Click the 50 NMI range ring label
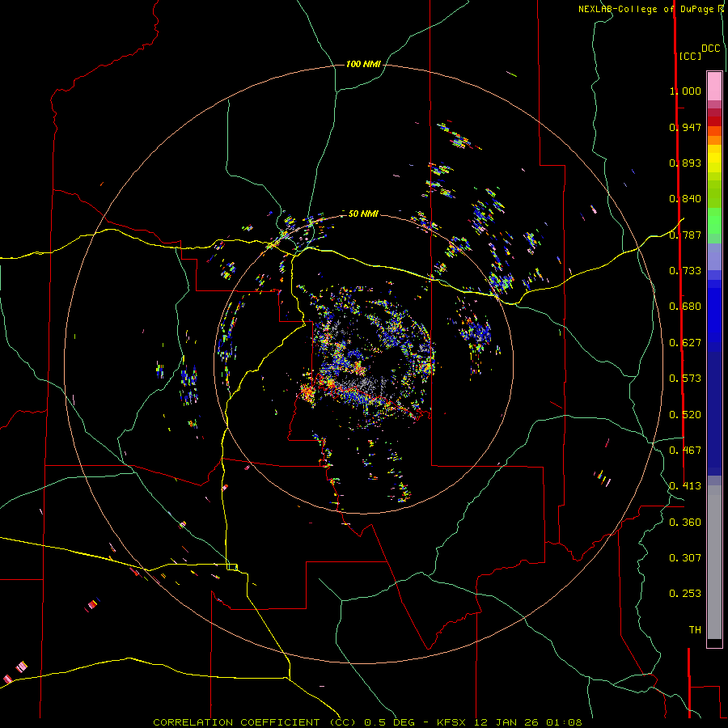728x728 pixels. coord(363,214)
